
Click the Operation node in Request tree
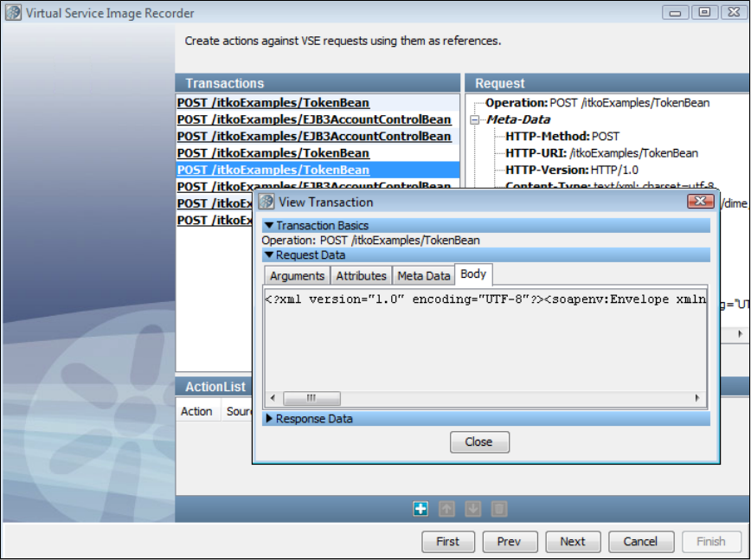tap(597, 103)
